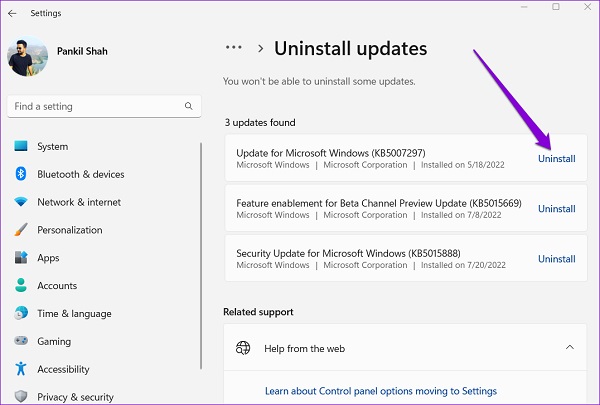This screenshot has height=405, width=600.
Task: Uninstall update KB5007297
Action: pos(557,158)
